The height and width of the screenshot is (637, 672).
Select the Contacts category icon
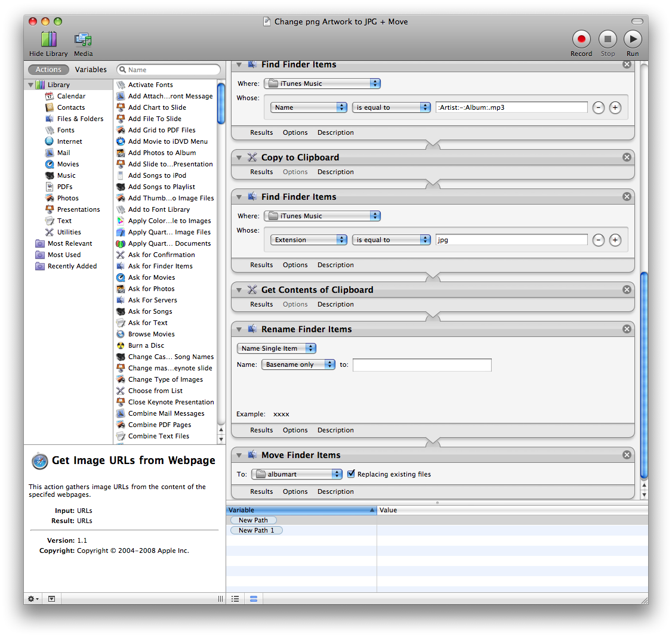pos(50,107)
